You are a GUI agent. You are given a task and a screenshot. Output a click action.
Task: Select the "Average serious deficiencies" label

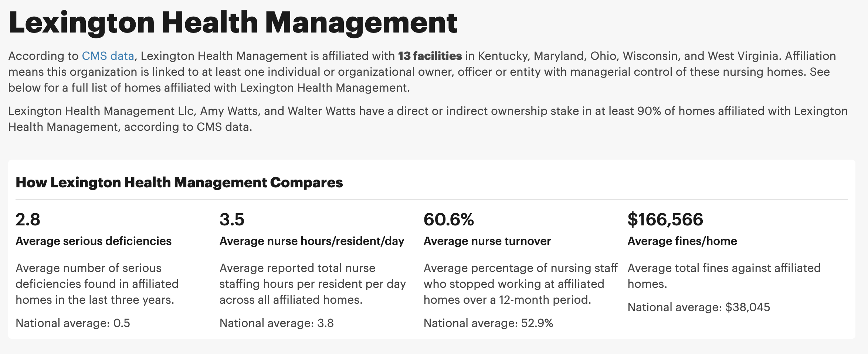94,241
